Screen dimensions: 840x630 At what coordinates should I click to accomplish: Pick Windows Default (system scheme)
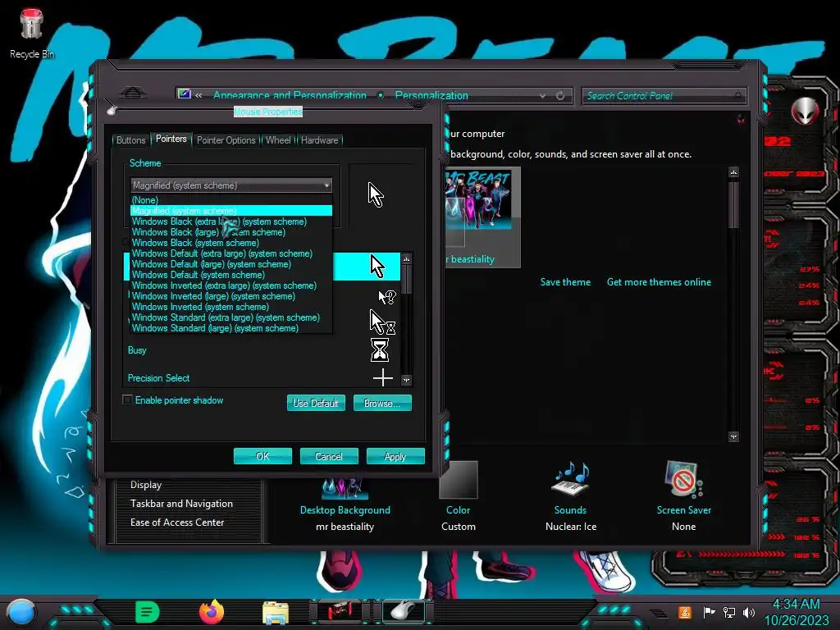pos(231,275)
